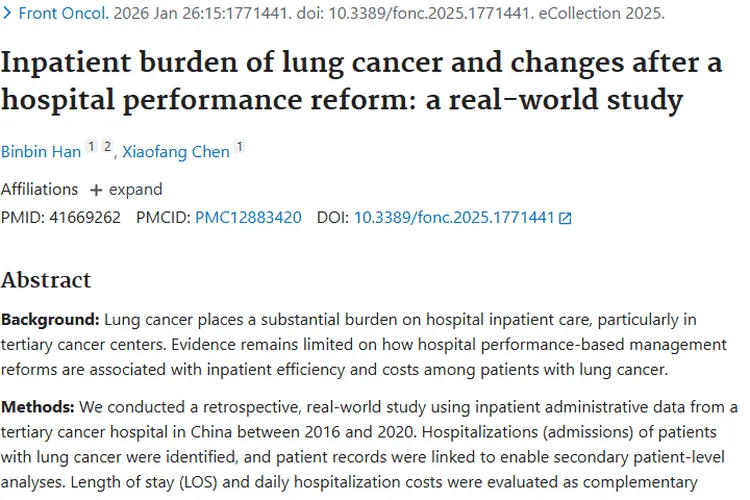Follow the DOI 10.3389/fonc.2025.1771441 link
750x500 pixels.
pos(454,217)
